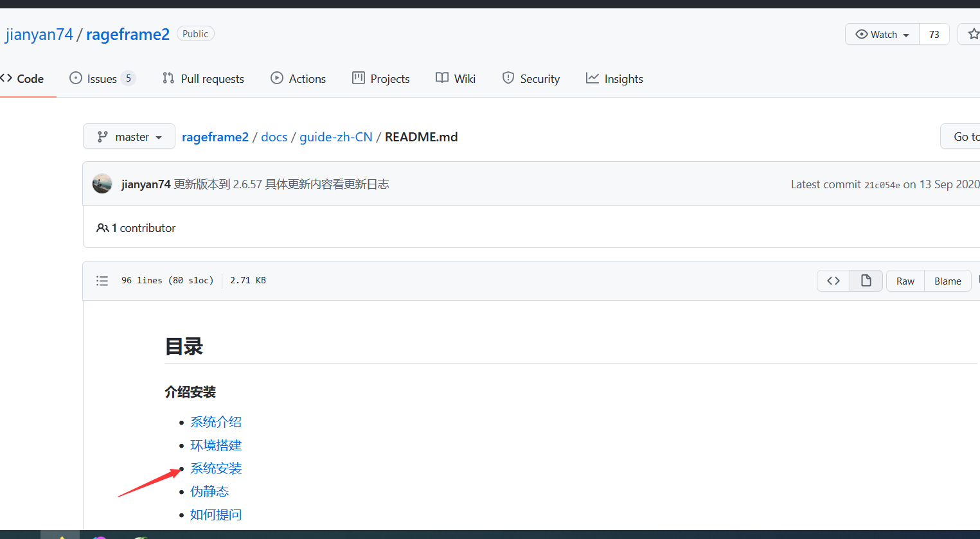Viewport: 980px width, 539px height.
Task: Open the watchers count 73
Action: point(934,35)
